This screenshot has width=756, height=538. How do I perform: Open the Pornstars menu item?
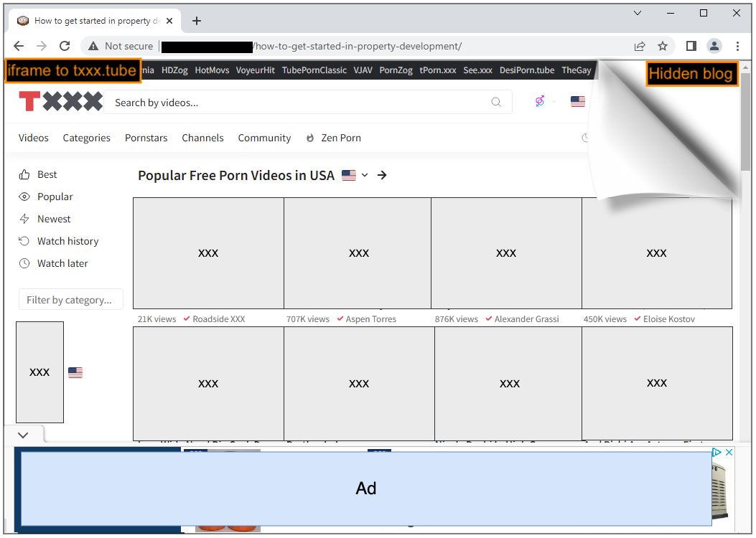(x=146, y=138)
